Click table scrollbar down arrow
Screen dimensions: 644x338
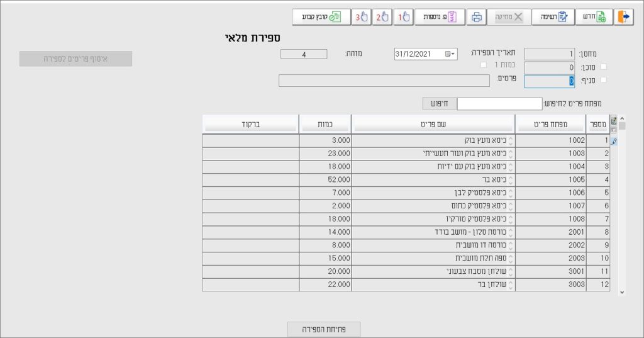coord(622,292)
